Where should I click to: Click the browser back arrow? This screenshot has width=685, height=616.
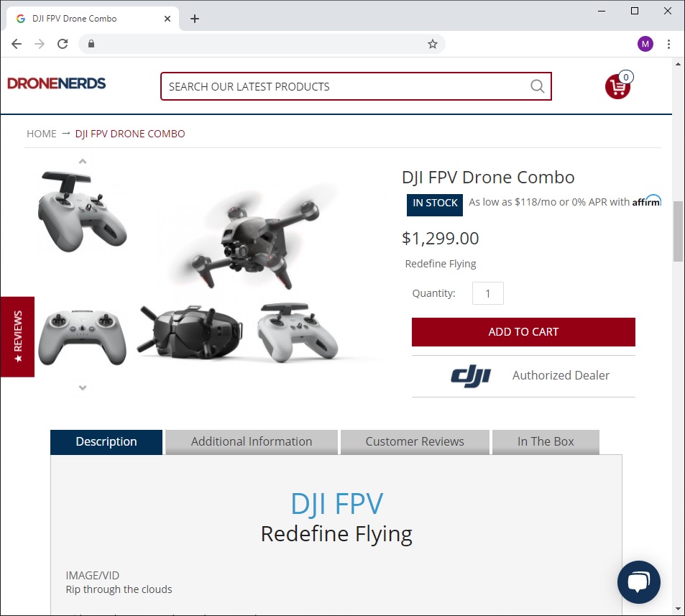[x=17, y=44]
